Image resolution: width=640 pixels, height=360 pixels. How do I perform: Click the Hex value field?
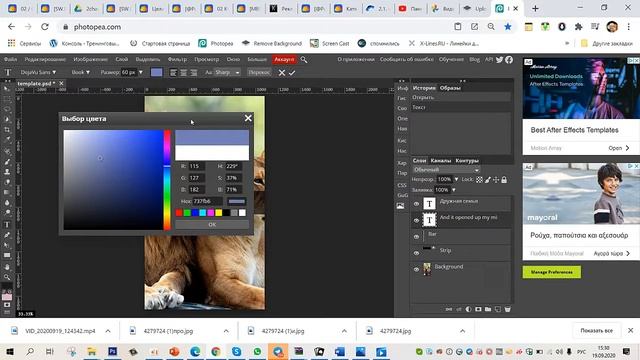click(208, 201)
